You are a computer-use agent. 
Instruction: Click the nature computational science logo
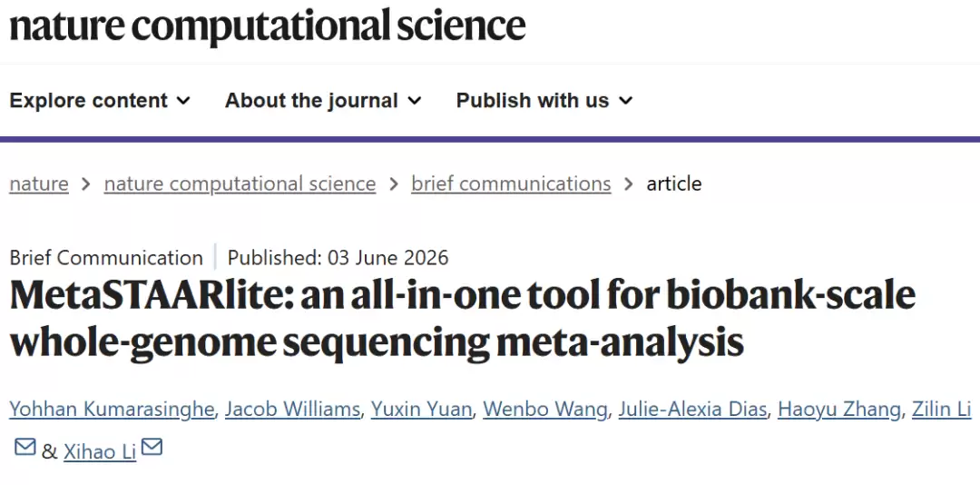click(267, 25)
